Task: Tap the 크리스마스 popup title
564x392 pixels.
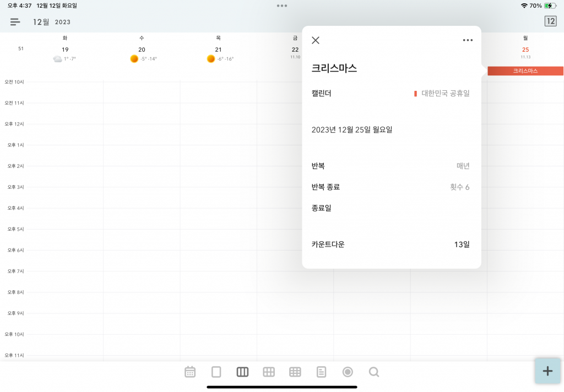Action: tap(334, 68)
